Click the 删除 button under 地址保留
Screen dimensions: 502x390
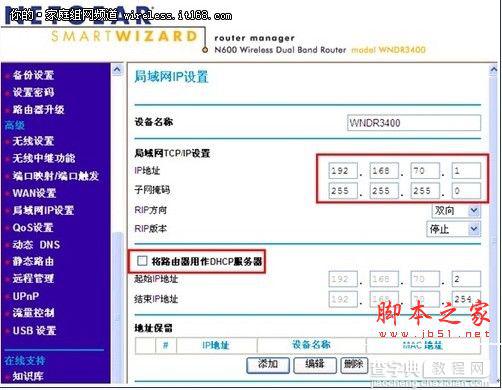point(354,365)
